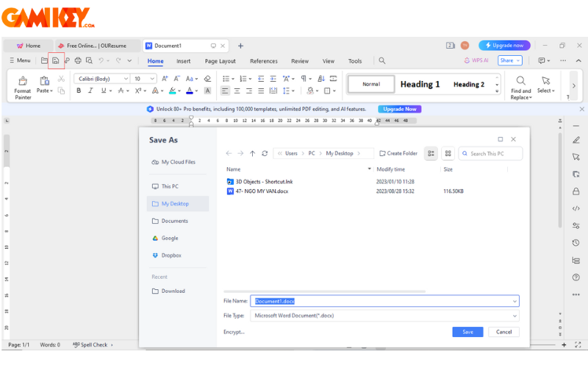Screen dimensions: 588x368
Task: Align text left
Action: (225, 91)
